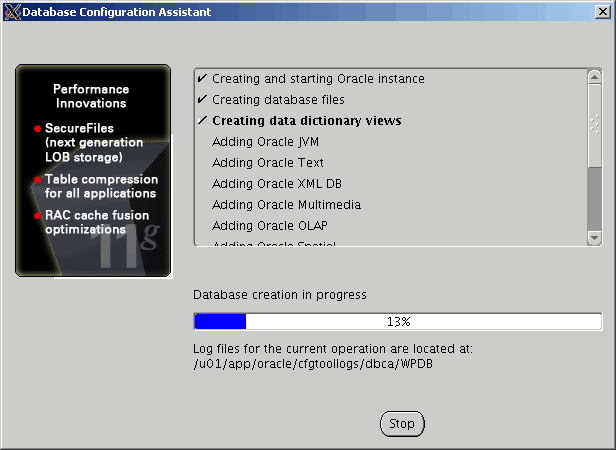Image resolution: width=616 pixels, height=450 pixels.
Task: Click the 13% database creation progress bar
Action: 397,321
